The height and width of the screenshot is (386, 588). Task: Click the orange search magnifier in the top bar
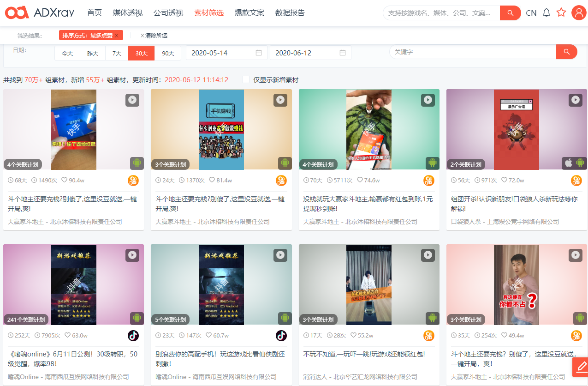point(510,13)
